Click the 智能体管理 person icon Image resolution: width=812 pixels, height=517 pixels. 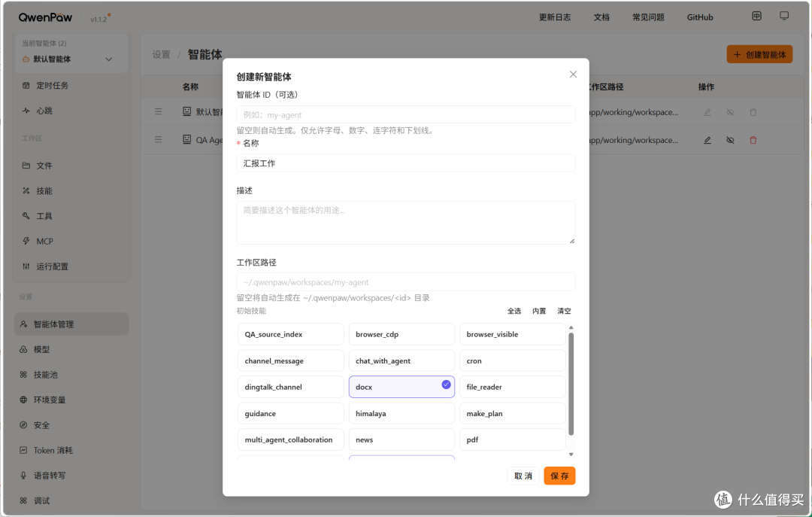(x=23, y=324)
